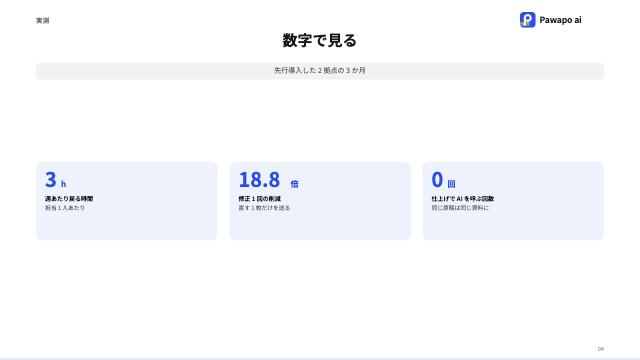Click the 倍 unit beside 18.8
This screenshot has width=640, height=360.
click(x=294, y=184)
